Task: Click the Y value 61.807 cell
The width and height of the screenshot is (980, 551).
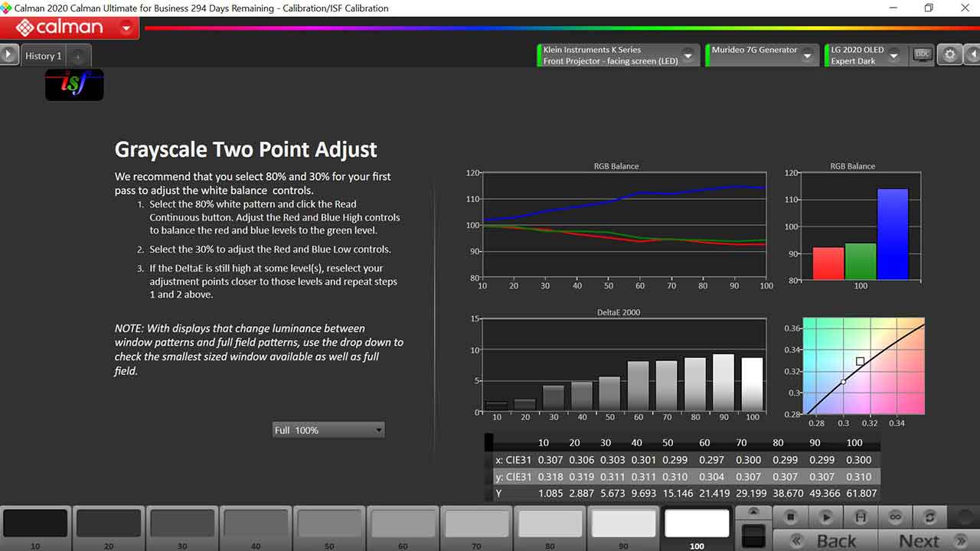Action: click(861, 494)
